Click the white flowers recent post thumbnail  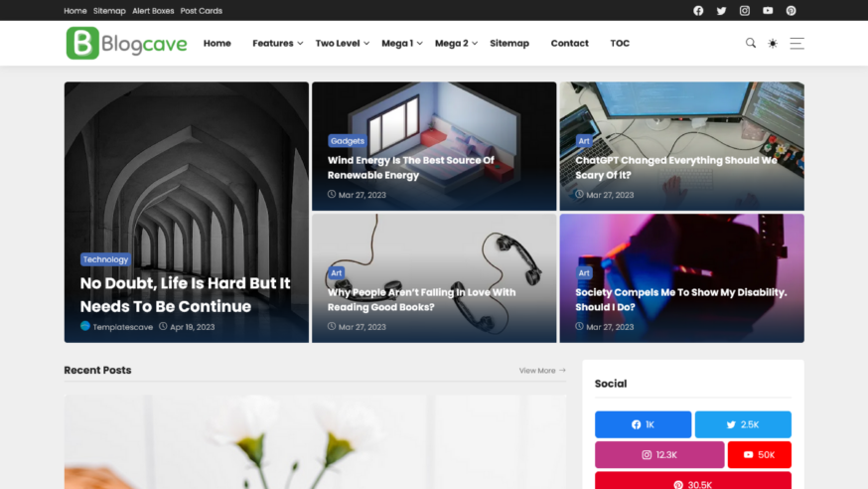315,442
